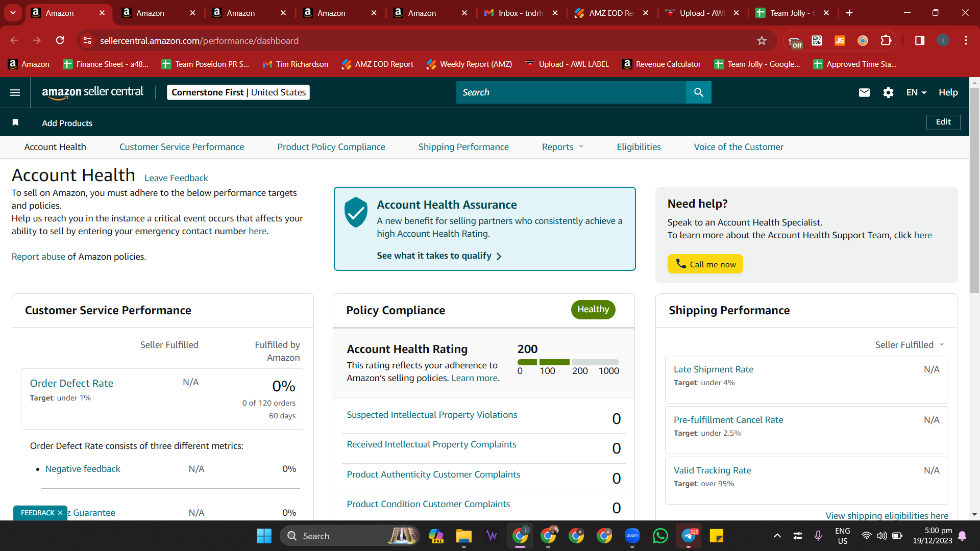This screenshot has height=551, width=980.
Task: Open the Windows Start menu
Action: [x=264, y=536]
